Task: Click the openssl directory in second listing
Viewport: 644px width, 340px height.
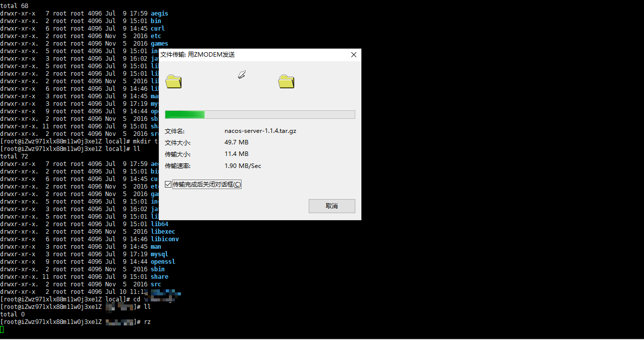Action: (x=163, y=262)
